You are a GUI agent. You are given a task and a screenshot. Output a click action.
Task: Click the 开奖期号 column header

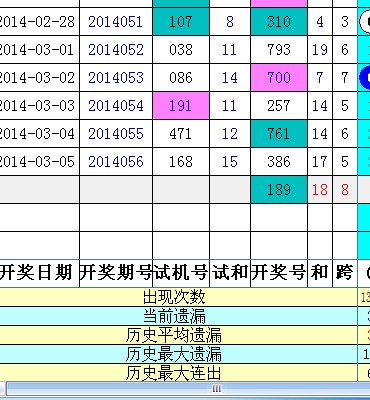(116, 273)
